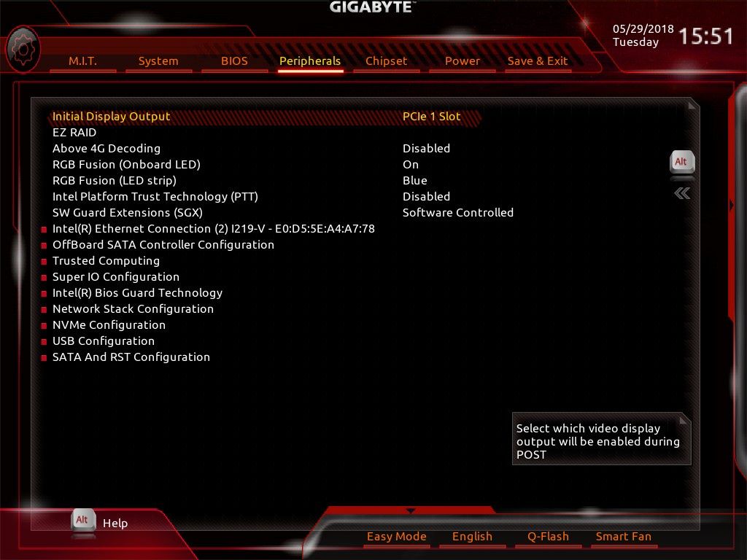Screen dimensions: 747x560
Task: Select SW Guard Extensions (SGX) label
Action: [128, 213]
